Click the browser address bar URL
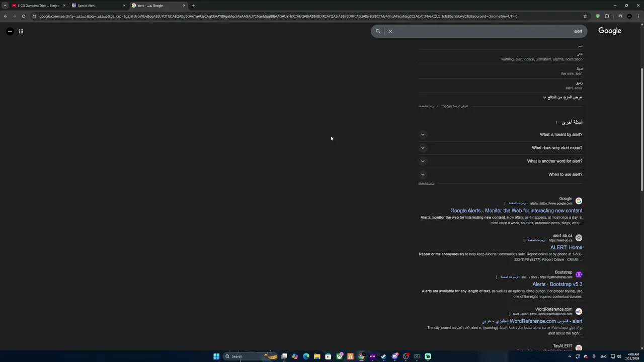This screenshot has width=644, height=362. (x=278, y=16)
